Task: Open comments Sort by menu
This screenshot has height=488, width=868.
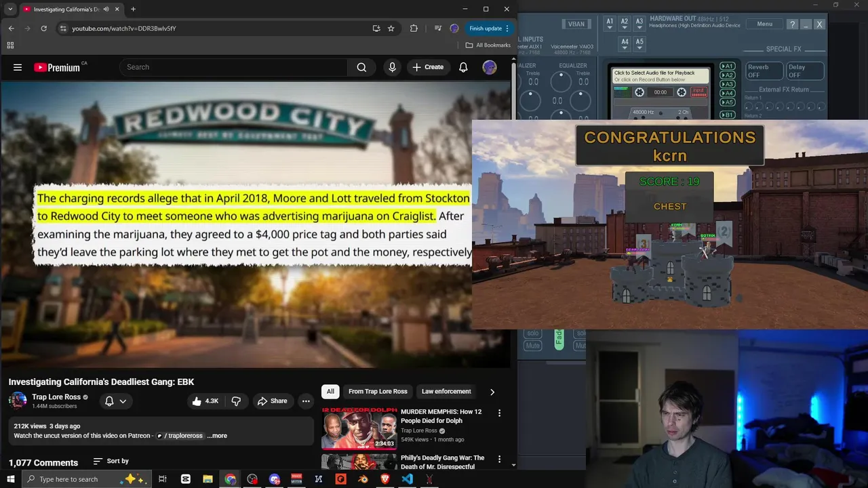Action: (x=111, y=461)
